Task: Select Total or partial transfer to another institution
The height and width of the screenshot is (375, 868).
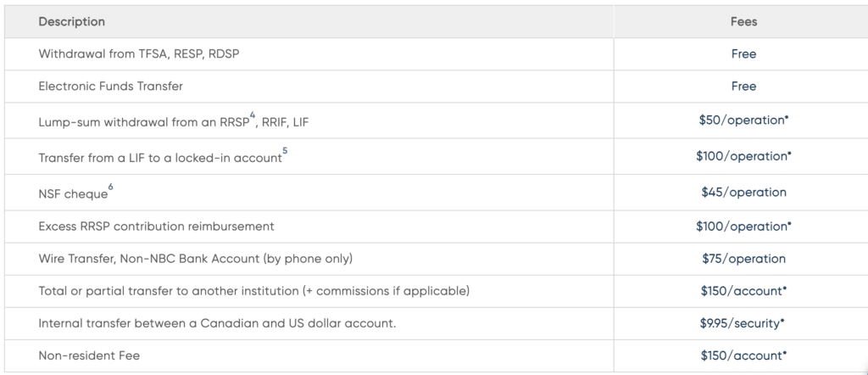Action: click(x=254, y=291)
